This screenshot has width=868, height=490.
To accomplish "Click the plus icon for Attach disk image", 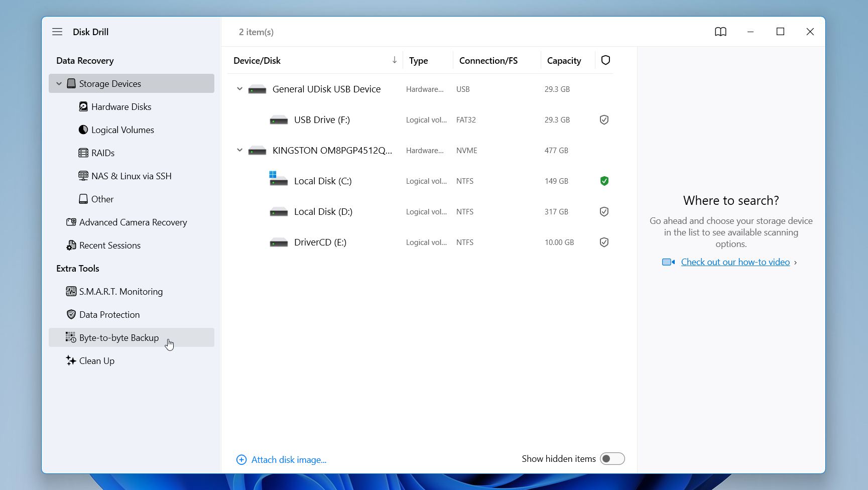I will (241, 460).
